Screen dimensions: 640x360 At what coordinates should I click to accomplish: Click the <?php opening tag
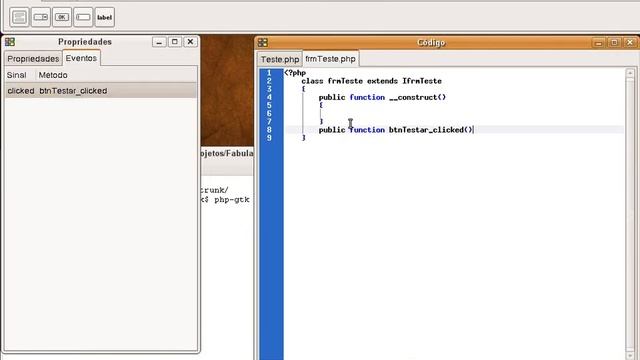click(x=295, y=73)
